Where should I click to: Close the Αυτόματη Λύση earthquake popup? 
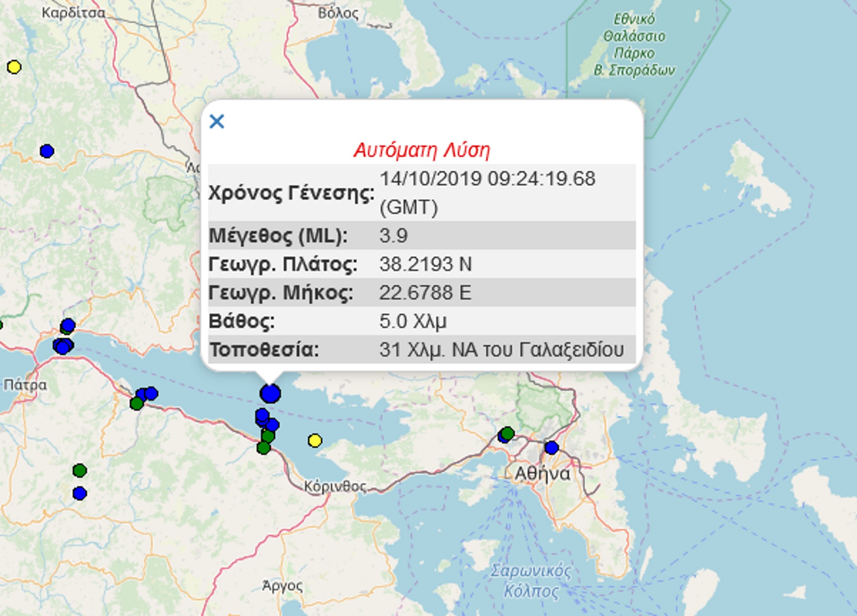click(x=217, y=122)
